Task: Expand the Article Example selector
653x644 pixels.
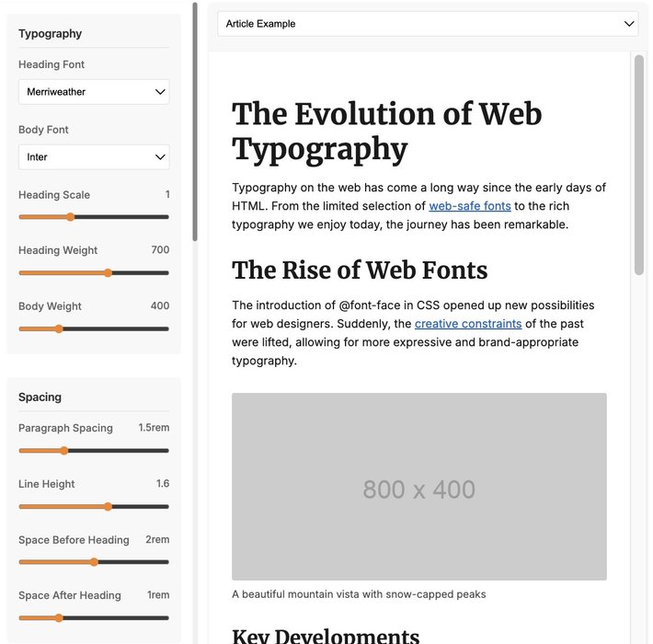Action: [428, 24]
